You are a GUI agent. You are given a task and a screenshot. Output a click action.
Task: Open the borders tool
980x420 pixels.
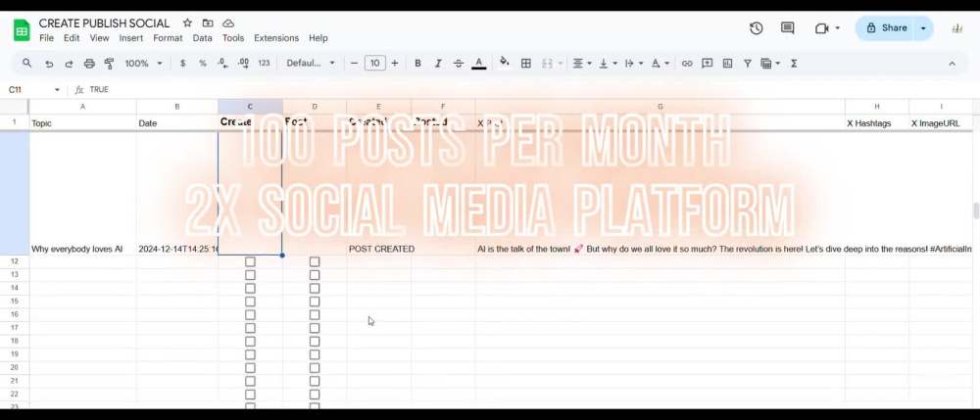coord(526,63)
